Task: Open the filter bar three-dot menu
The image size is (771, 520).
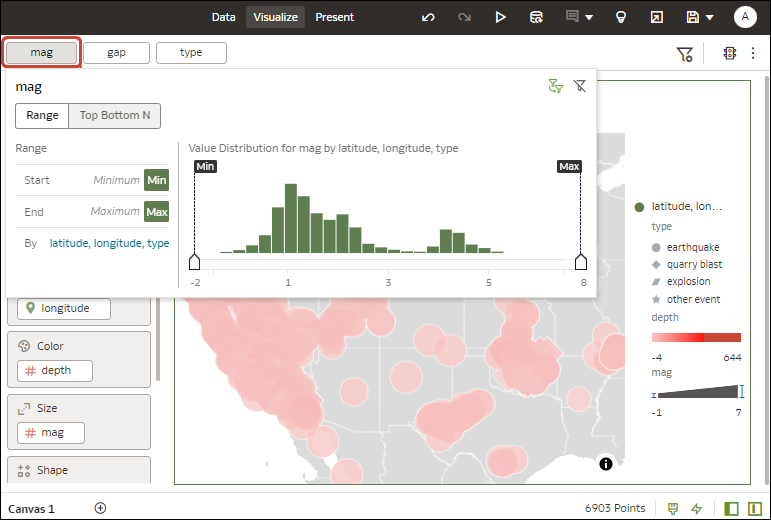Action: coord(753,53)
